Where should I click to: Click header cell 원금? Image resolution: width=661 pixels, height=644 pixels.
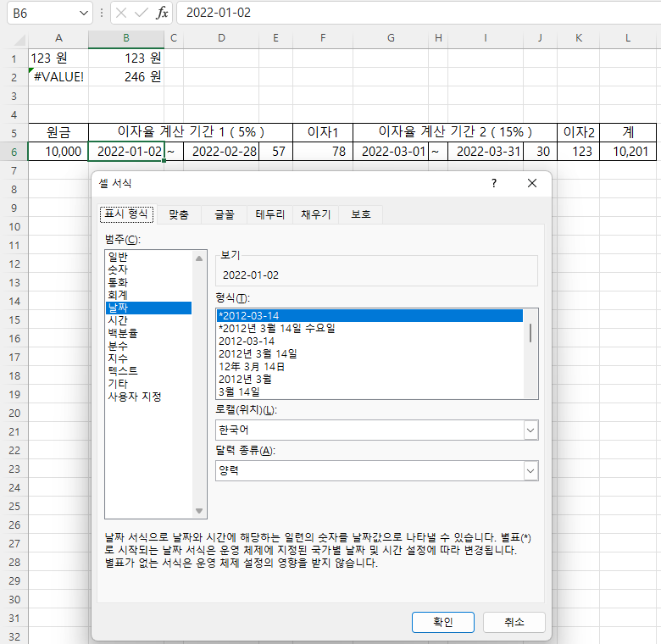tap(58, 132)
